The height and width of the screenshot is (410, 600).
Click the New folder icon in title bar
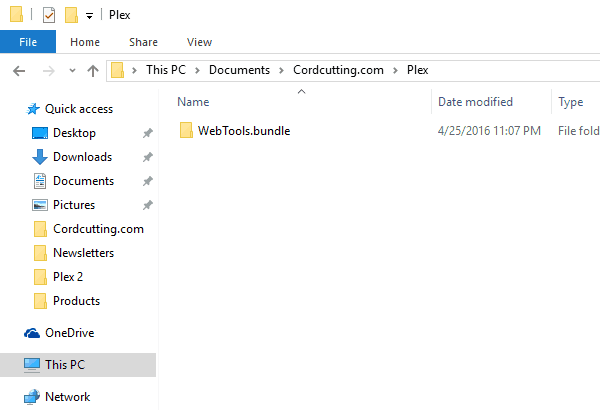pyautogui.click(x=72, y=15)
